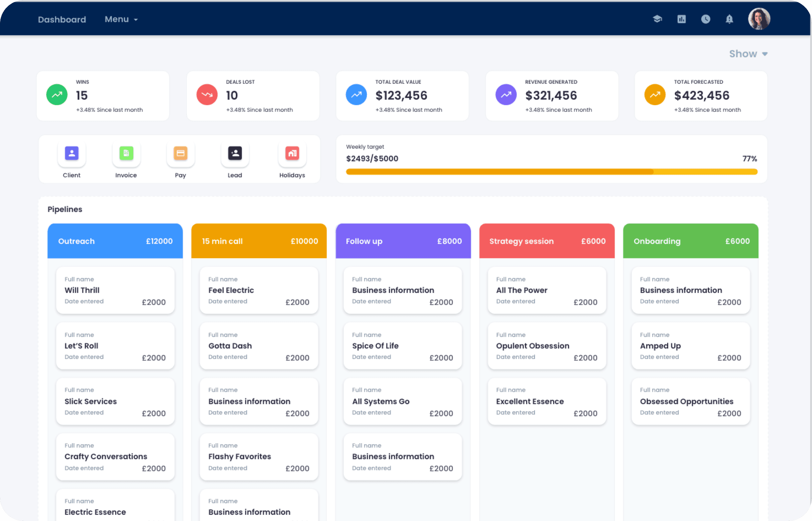Open the Invoice shortcut icon
The image size is (812, 521).
126,153
